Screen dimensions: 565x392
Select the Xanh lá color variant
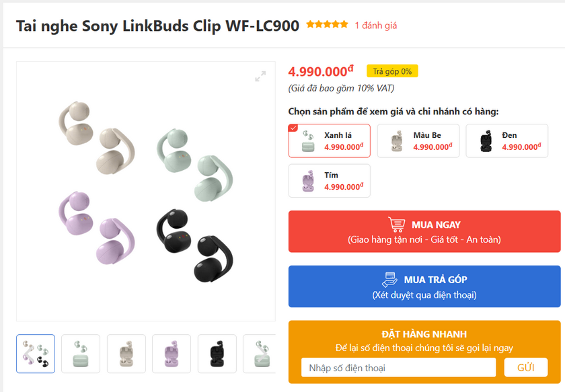coord(330,141)
